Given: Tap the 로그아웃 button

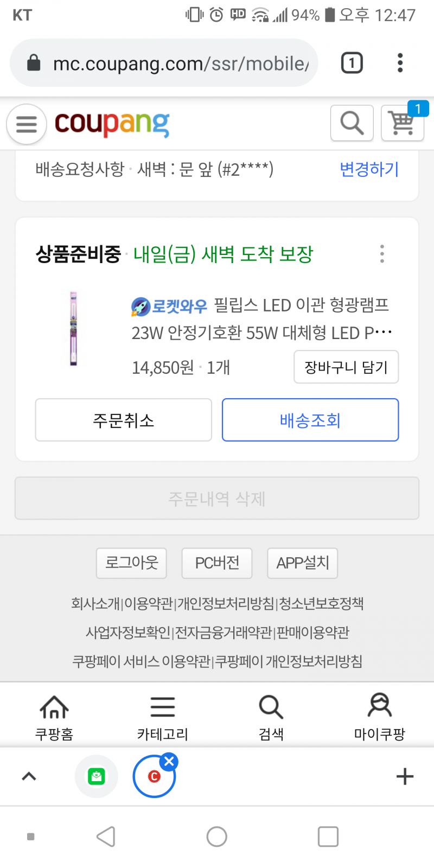Looking at the screenshot, I should click(131, 563).
